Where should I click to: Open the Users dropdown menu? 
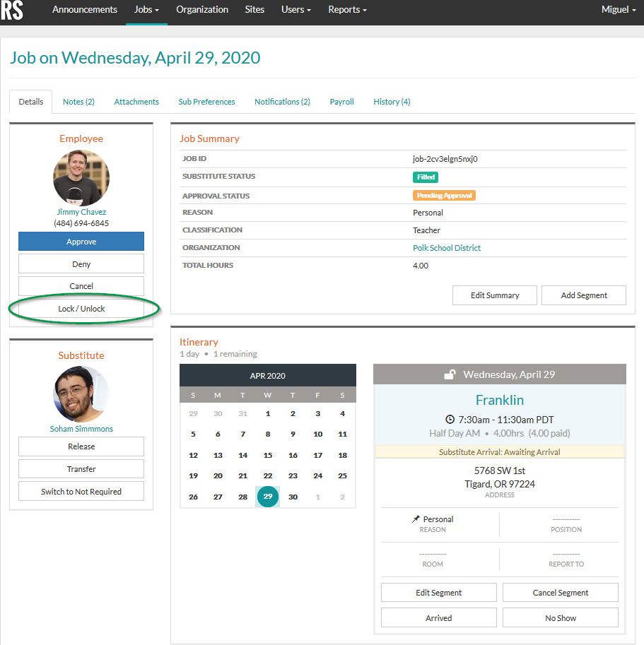(295, 10)
